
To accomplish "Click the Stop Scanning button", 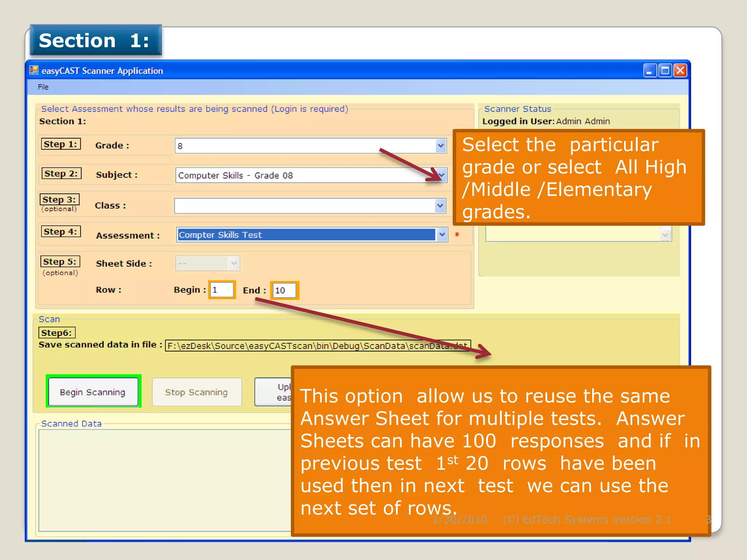I will pyautogui.click(x=197, y=392).
